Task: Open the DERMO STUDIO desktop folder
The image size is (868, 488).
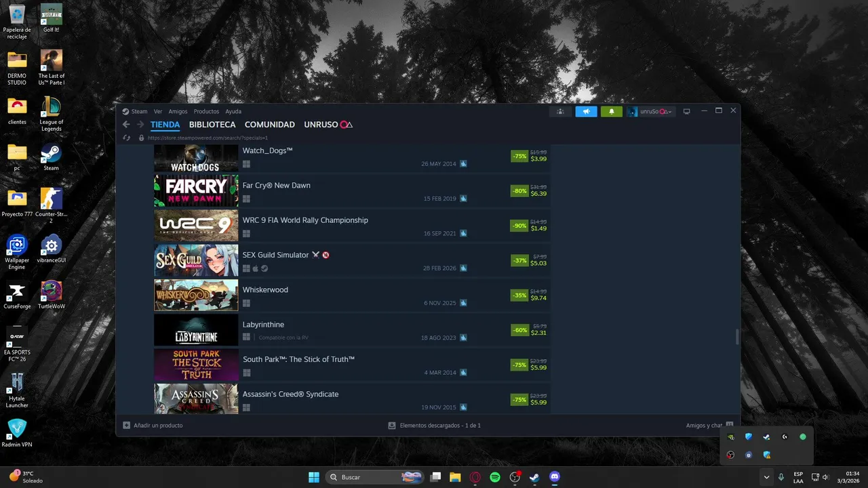Action: click(17, 68)
